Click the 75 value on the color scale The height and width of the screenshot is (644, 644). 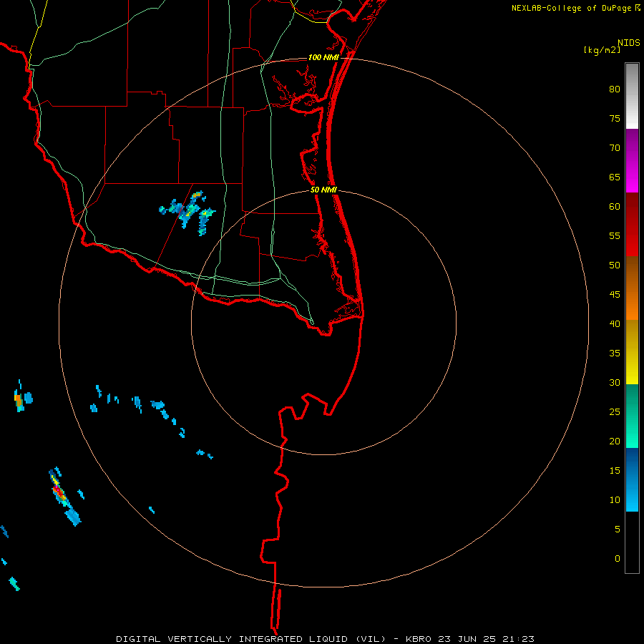(615, 118)
